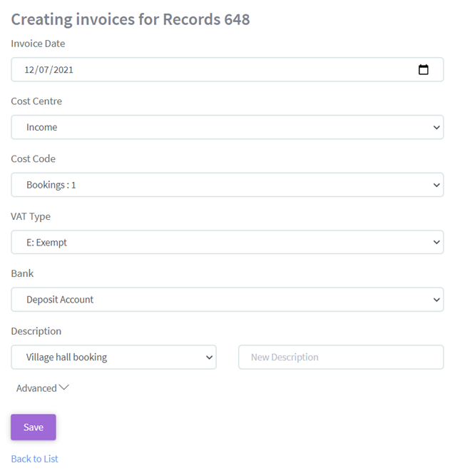Click the Cost Centre field label
Viewport: 455px width, 476px height.
pos(36,101)
